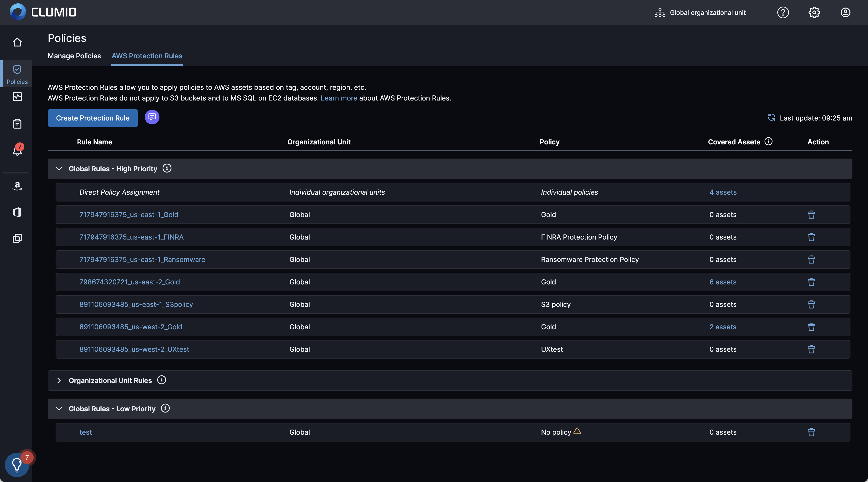This screenshot has height=482, width=868.
Task: Open rule 891106093485_us-west-2_UXtest
Action: tap(134, 350)
